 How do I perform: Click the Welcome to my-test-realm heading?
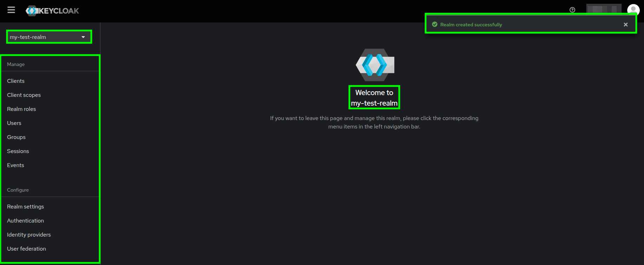pyautogui.click(x=374, y=98)
